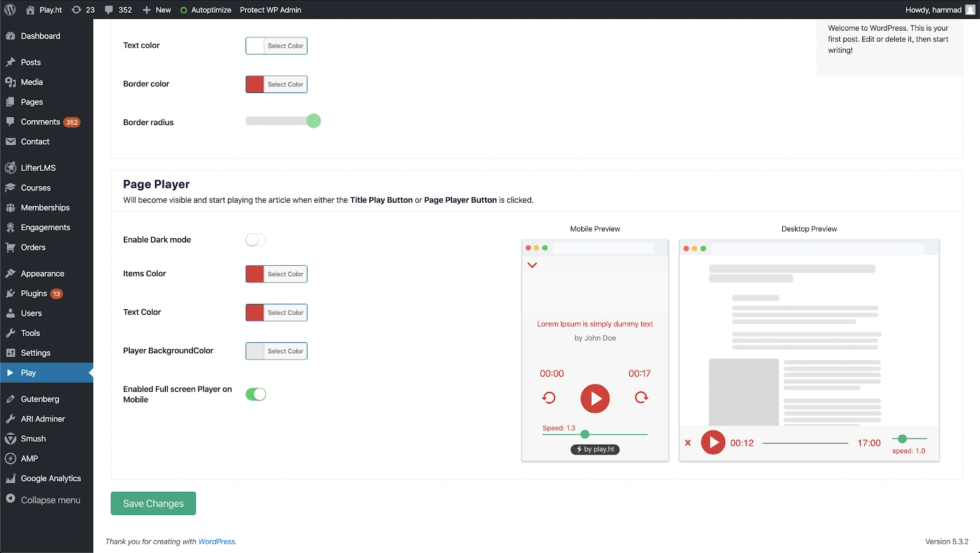
Task: Click the Pages sidebar icon
Action: (10, 102)
